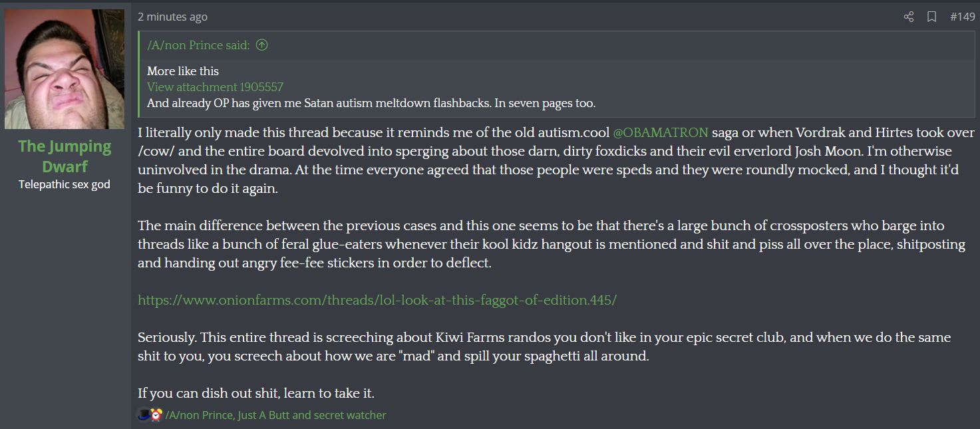The width and height of the screenshot is (980, 429).
Task: Click the share post icon
Action: pyautogui.click(x=909, y=17)
